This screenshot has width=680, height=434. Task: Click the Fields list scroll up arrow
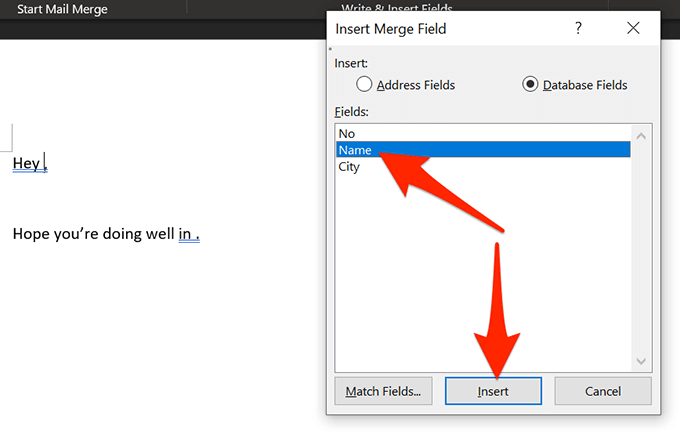tap(642, 135)
